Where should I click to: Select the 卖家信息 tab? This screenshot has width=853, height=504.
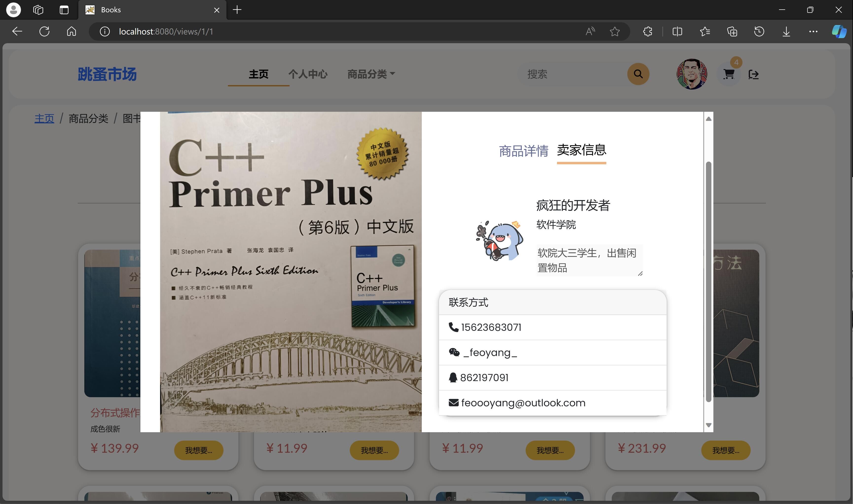(581, 150)
